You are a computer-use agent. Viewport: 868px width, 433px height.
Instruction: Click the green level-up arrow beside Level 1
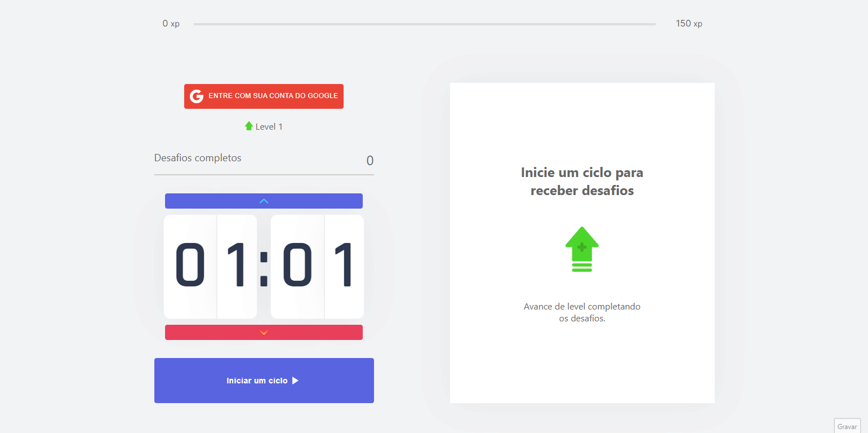tap(249, 126)
